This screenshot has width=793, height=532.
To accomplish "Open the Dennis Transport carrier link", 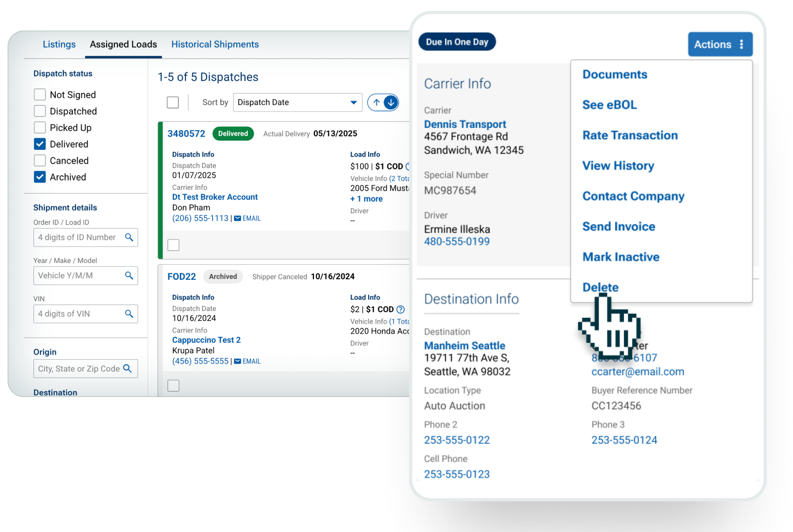I will tap(465, 124).
